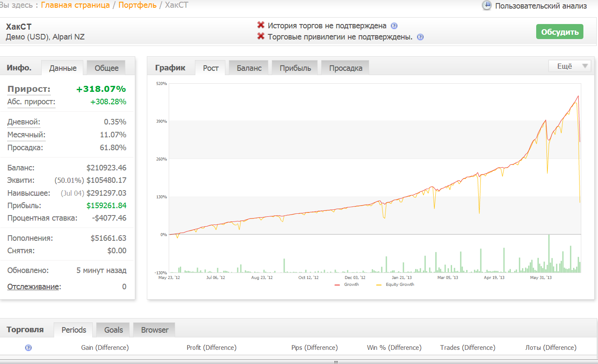The image size is (598, 364).
Task: Click the $105480.17 equity value
Action: click(x=106, y=180)
